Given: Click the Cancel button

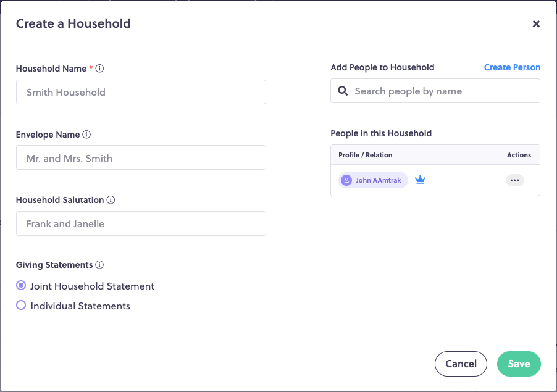Looking at the screenshot, I should [461, 364].
